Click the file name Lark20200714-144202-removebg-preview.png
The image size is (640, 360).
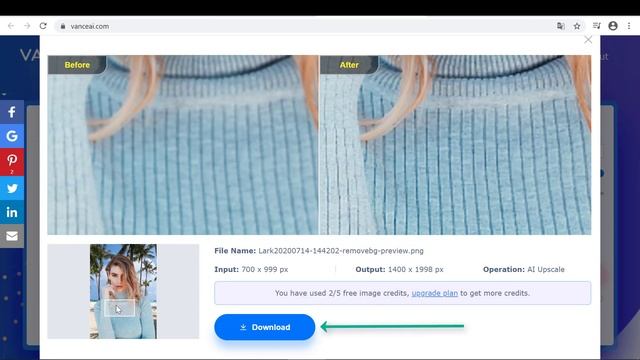[341, 251]
